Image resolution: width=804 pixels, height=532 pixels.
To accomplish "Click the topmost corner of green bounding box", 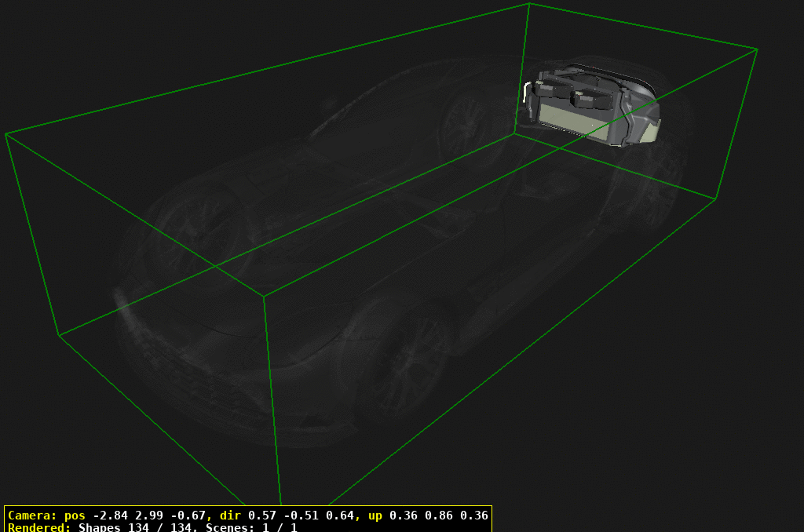I will (529, 3).
